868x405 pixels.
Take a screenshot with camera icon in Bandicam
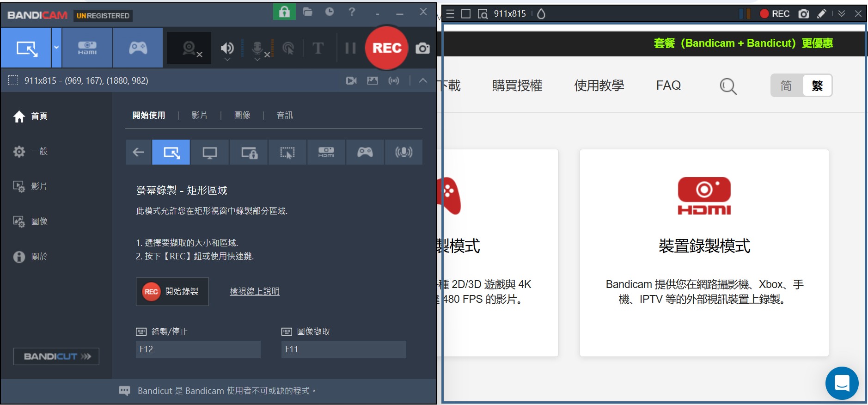point(422,48)
